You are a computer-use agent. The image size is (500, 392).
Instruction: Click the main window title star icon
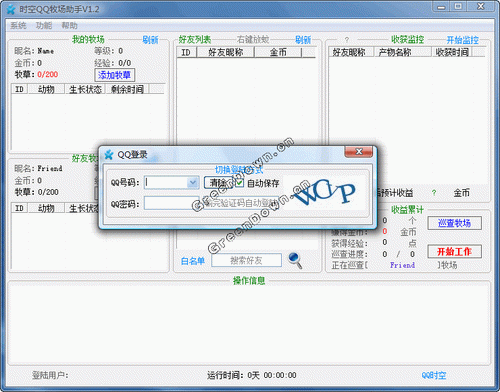click(11, 9)
